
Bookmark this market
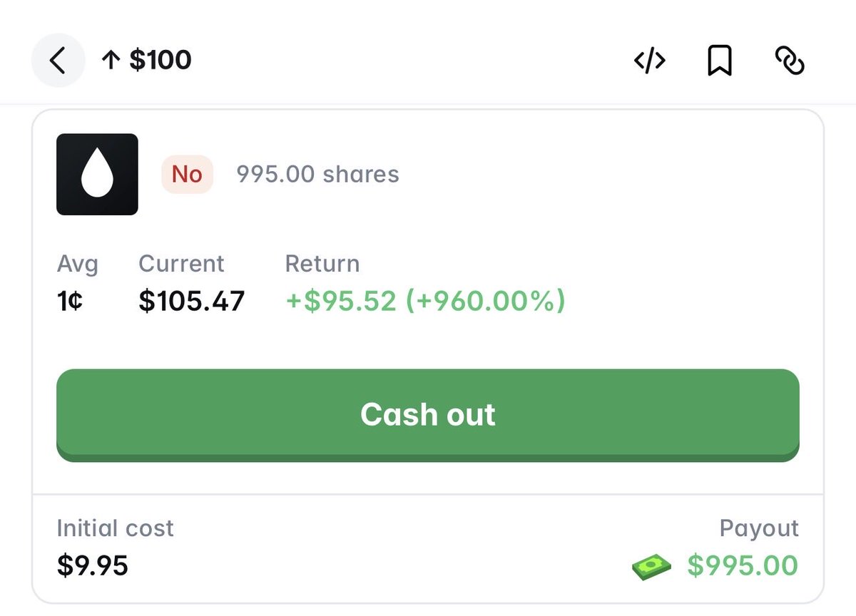click(720, 61)
